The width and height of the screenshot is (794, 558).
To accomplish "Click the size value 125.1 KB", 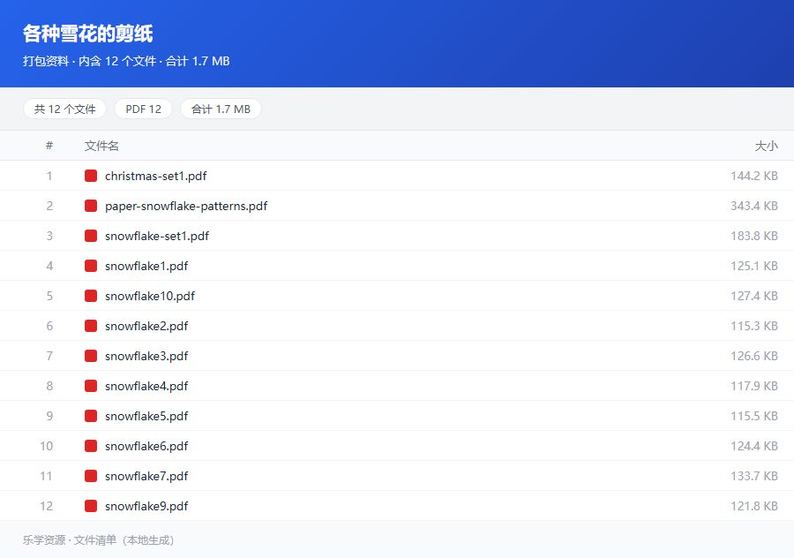I will click(754, 266).
